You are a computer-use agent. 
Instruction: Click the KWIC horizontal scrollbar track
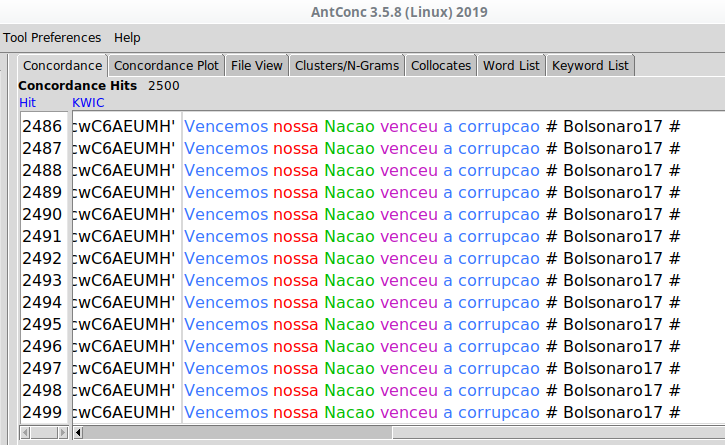[x=400, y=433]
